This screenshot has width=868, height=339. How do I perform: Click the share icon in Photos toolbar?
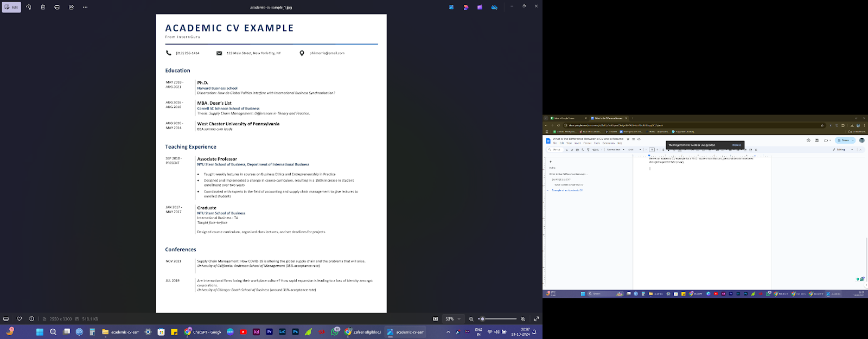(x=71, y=7)
